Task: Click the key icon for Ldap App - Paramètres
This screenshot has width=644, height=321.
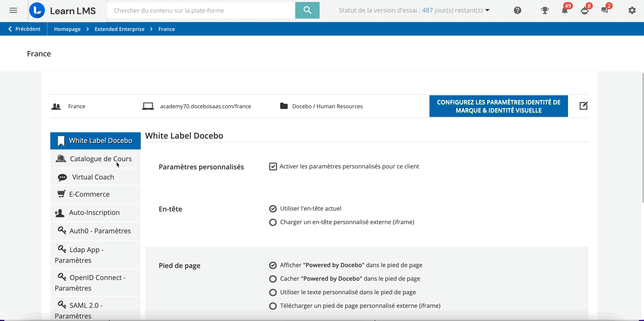Action: click(62, 249)
